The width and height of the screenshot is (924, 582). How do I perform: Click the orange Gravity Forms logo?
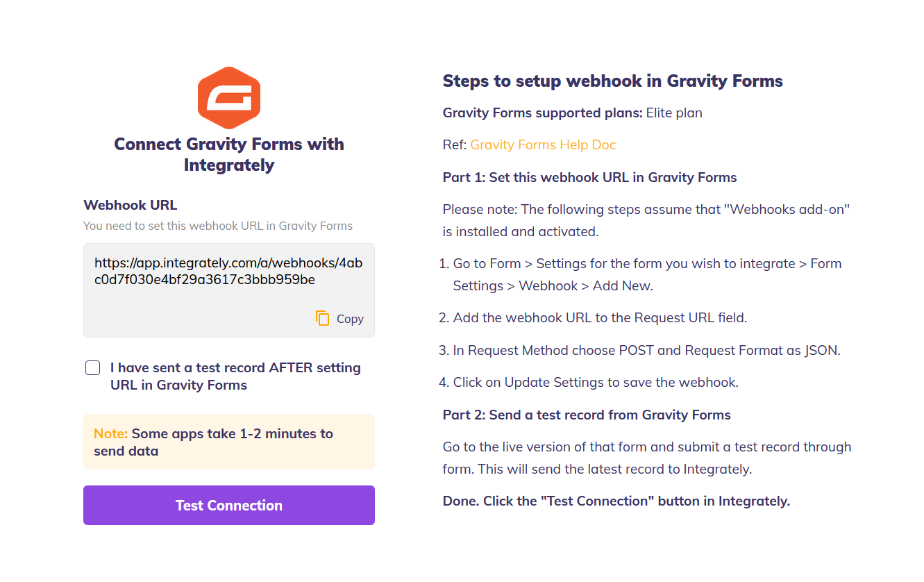(x=228, y=99)
